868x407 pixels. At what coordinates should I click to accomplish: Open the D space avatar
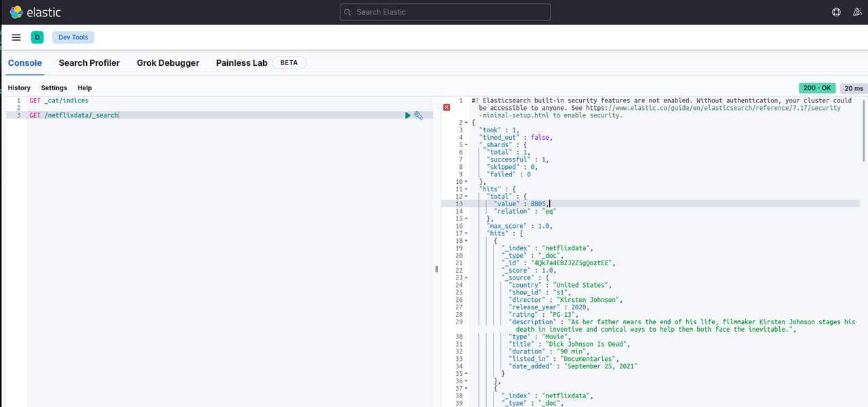(x=37, y=37)
